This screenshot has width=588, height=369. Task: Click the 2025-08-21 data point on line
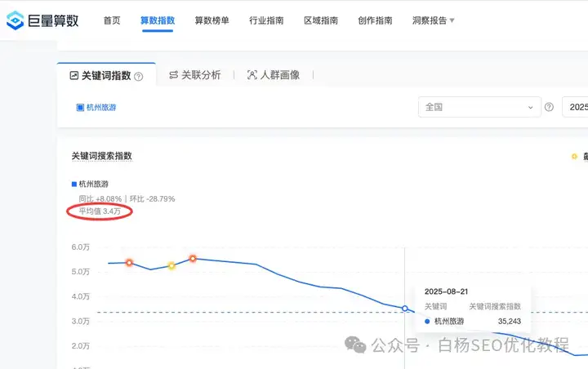[405, 308]
